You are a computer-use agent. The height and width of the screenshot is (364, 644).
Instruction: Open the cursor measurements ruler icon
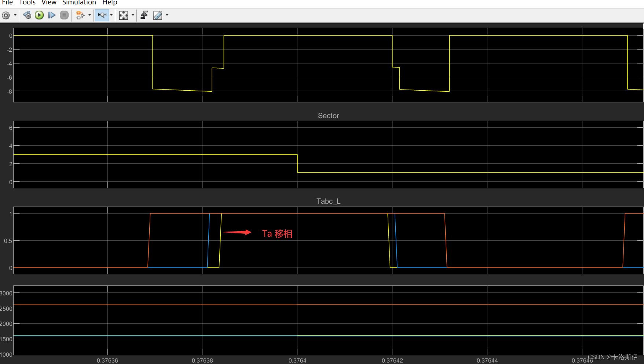pos(158,15)
